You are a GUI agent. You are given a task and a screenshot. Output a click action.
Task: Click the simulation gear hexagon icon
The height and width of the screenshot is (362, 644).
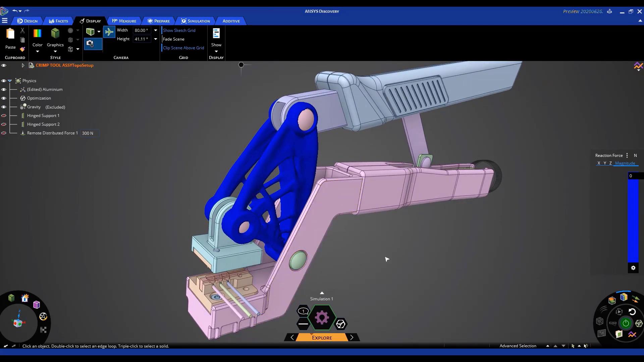tap(322, 317)
